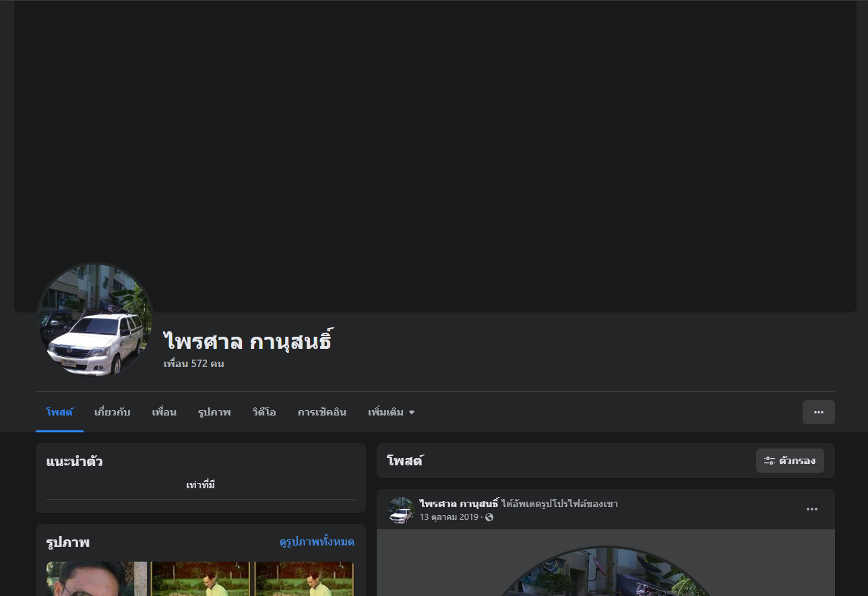
Task: Open the profile more-options ellipsis button beside the tabs
Action: pos(818,412)
